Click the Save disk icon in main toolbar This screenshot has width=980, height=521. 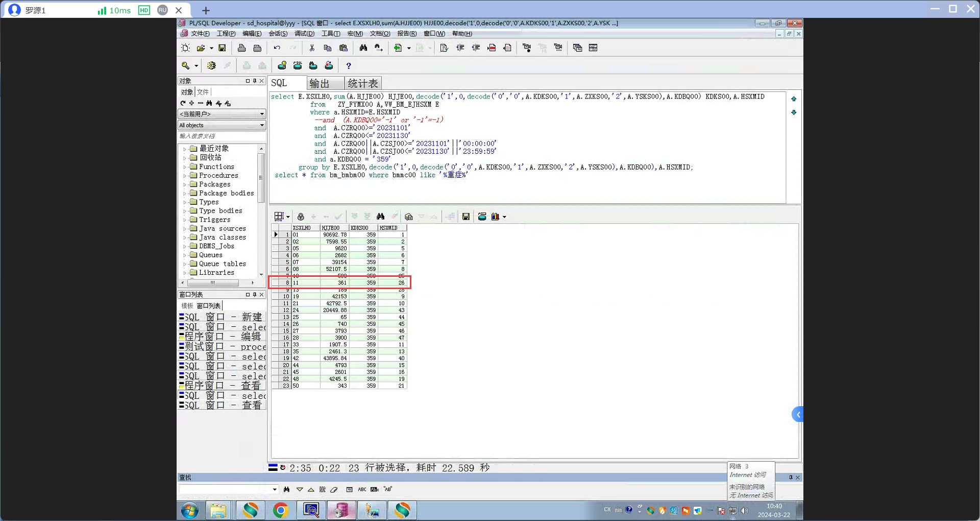point(222,48)
